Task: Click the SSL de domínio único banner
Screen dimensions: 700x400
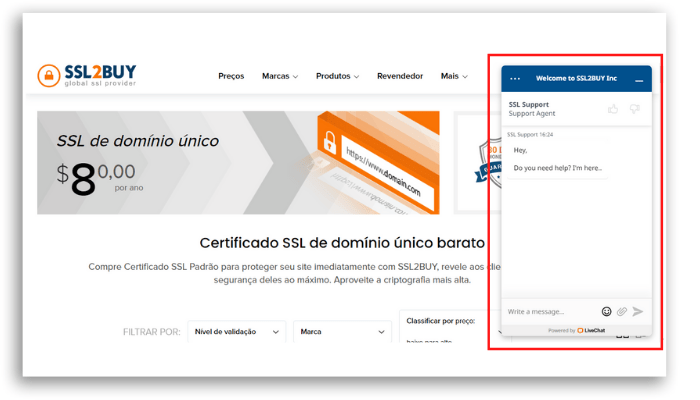Action: pos(238,162)
